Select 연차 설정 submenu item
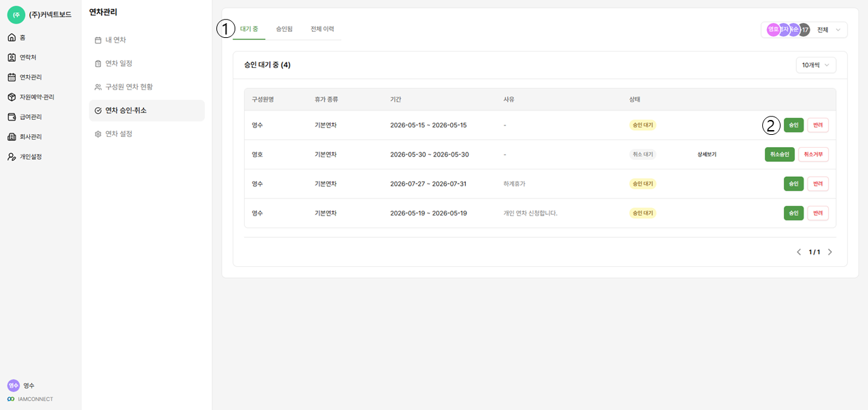The width and height of the screenshot is (868, 410). (146, 134)
